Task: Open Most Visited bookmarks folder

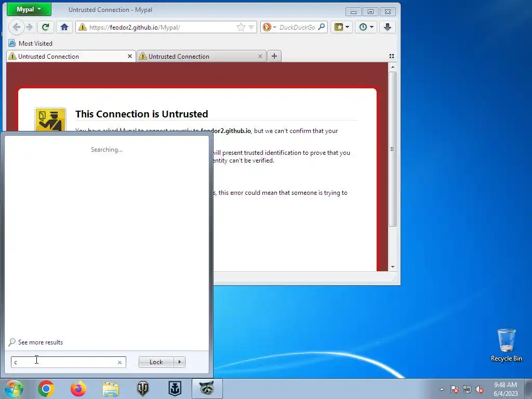Action: 31,44
